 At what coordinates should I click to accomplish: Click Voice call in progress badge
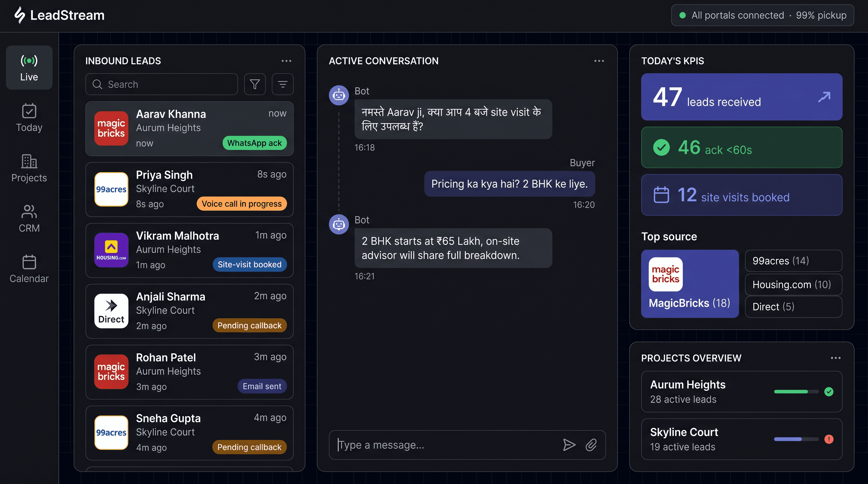(x=242, y=204)
